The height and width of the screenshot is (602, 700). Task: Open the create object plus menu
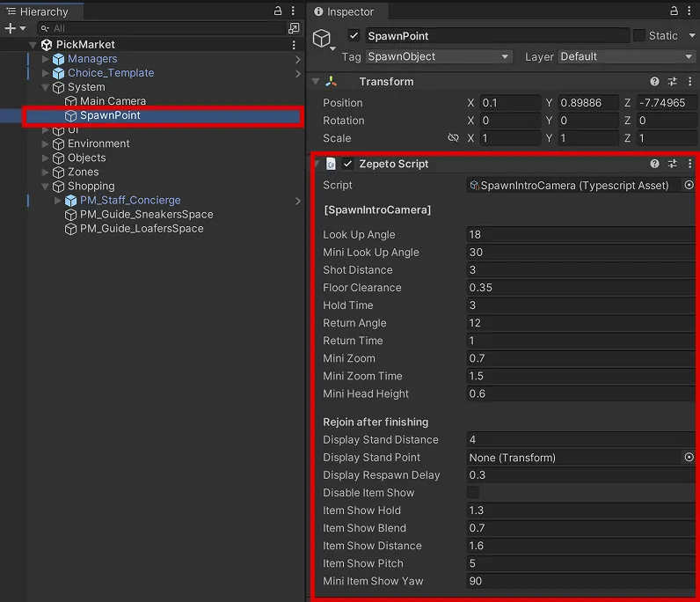(15, 28)
